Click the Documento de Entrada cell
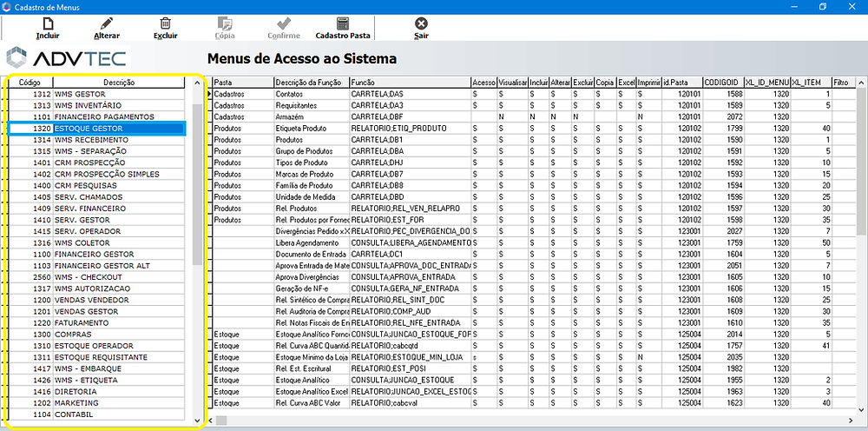Viewport: 868px width, 431px height. coord(312,254)
